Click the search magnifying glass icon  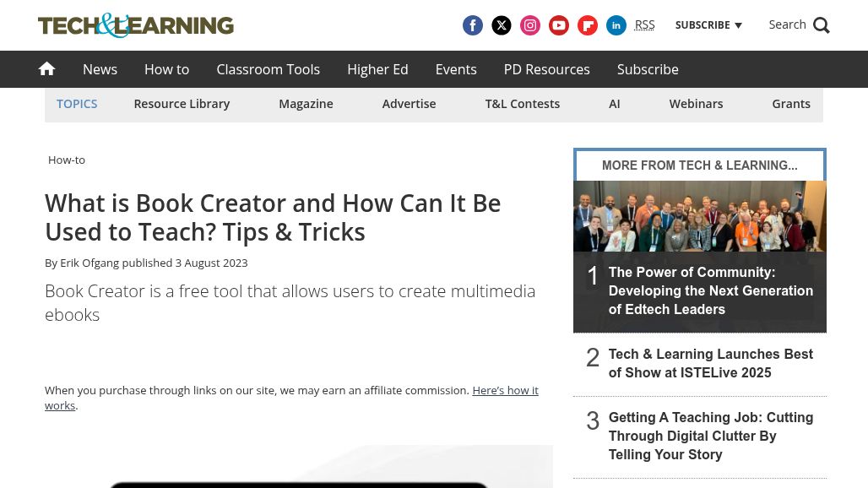coord(822,25)
